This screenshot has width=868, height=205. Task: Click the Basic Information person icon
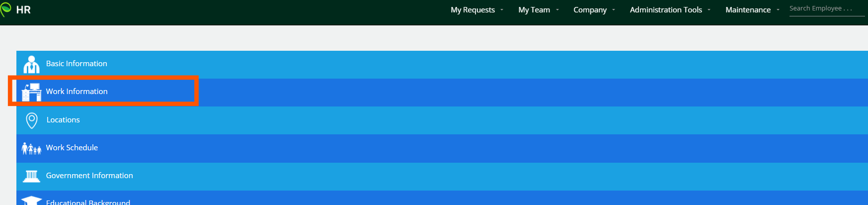pos(31,64)
